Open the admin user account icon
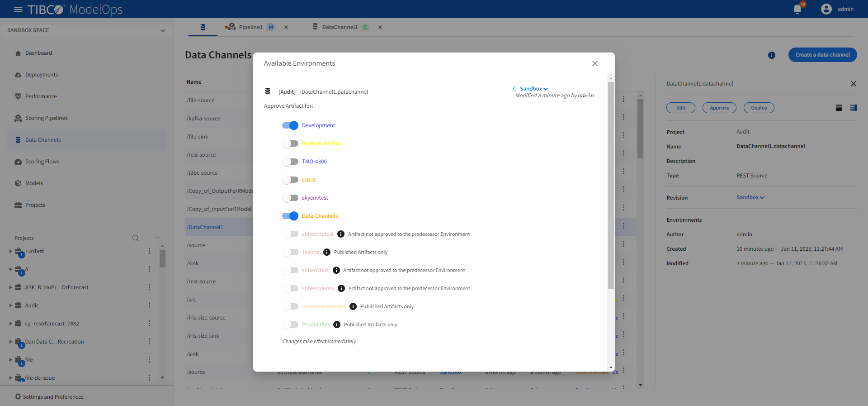This screenshot has width=868, height=406. tap(826, 9)
